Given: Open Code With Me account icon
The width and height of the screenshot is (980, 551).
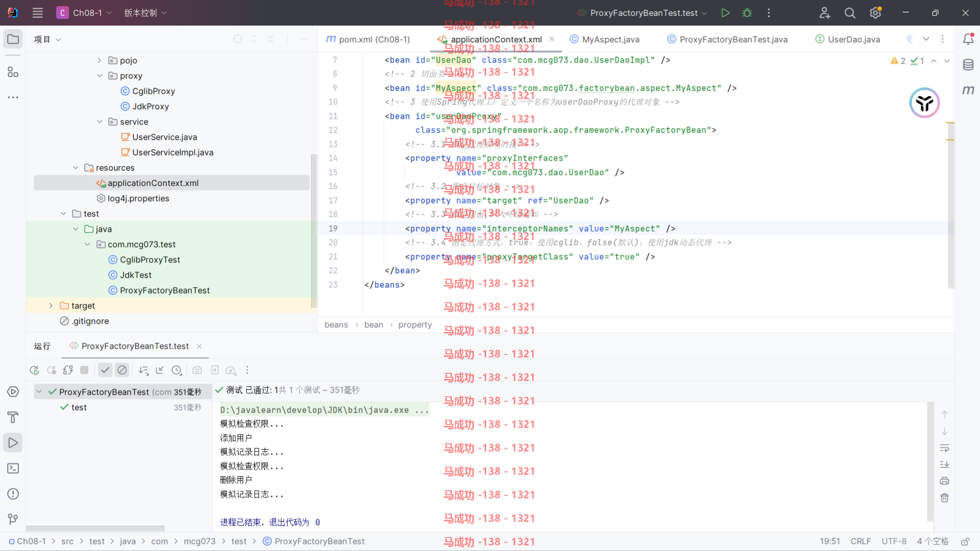Looking at the screenshot, I should 824,13.
